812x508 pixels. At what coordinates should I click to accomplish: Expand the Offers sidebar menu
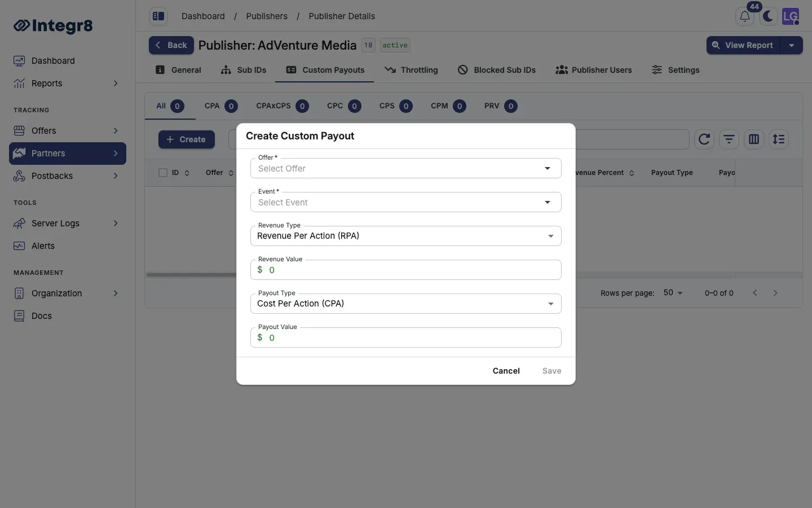[x=68, y=131]
